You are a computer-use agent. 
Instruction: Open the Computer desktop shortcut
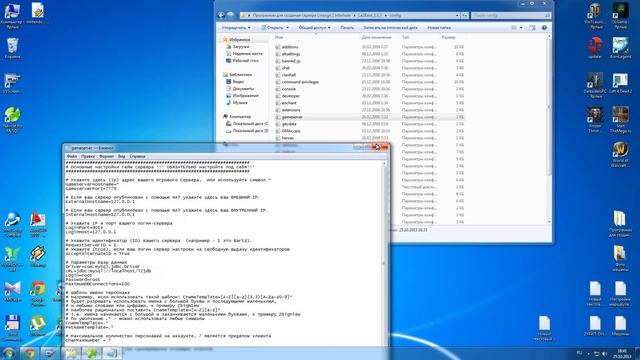coord(12,16)
